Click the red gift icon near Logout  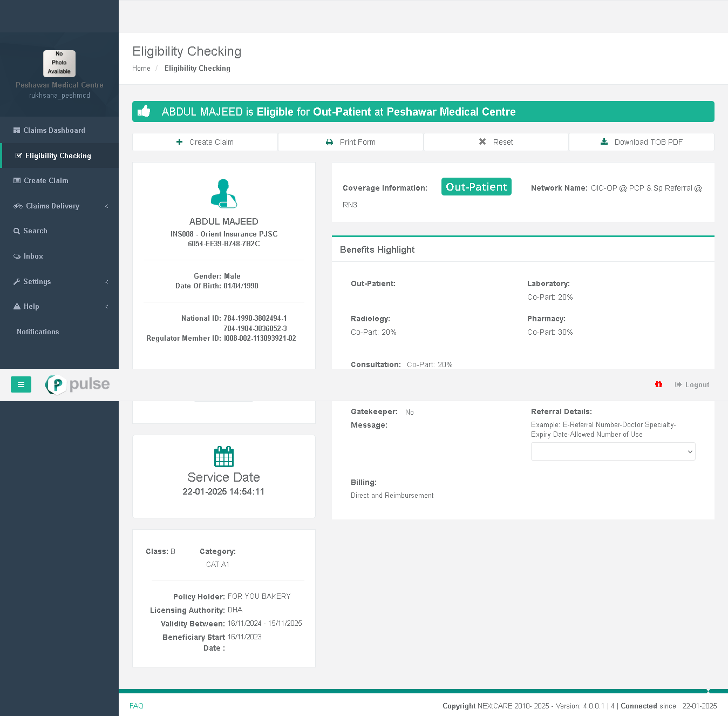(x=658, y=384)
